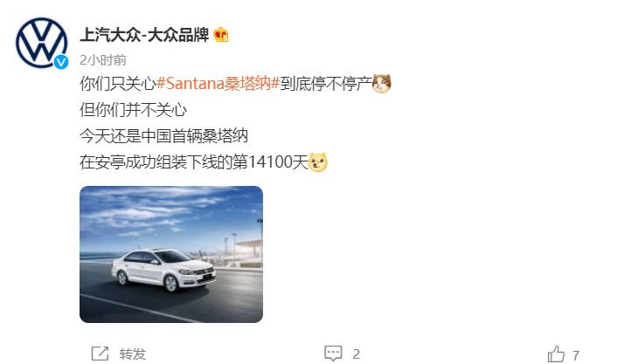Click the gold crown membership icon

pyautogui.click(x=221, y=35)
